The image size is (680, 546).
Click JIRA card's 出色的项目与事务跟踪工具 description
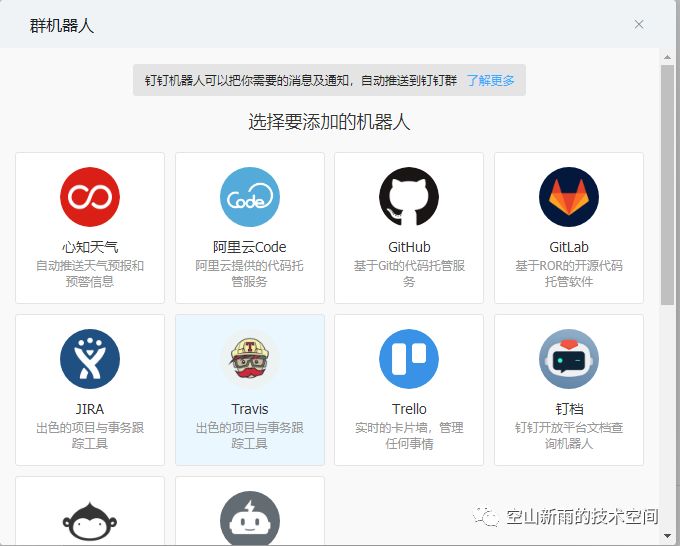[x=90, y=436]
